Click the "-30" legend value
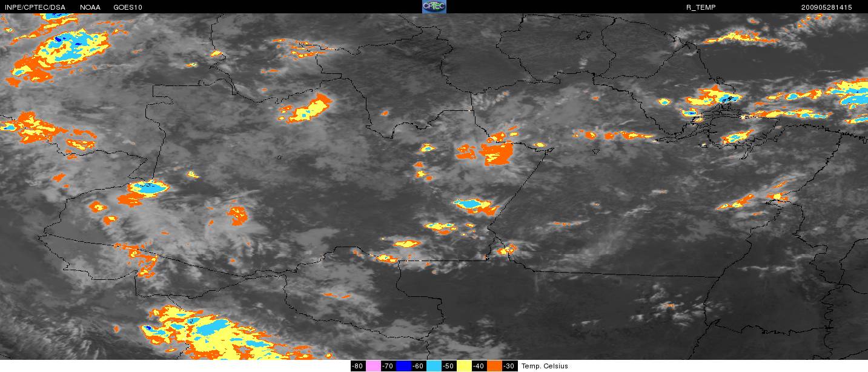Screen dimensions: 868x372 click(x=509, y=366)
